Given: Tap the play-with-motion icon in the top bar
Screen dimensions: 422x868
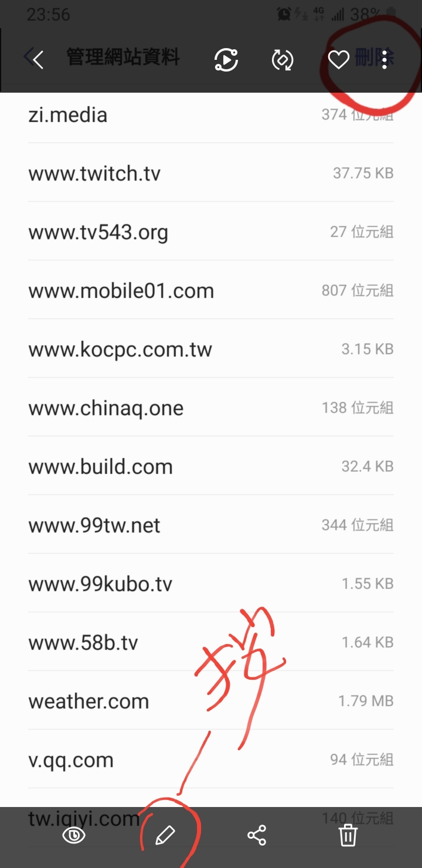Looking at the screenshot, I should coord(226,60).
